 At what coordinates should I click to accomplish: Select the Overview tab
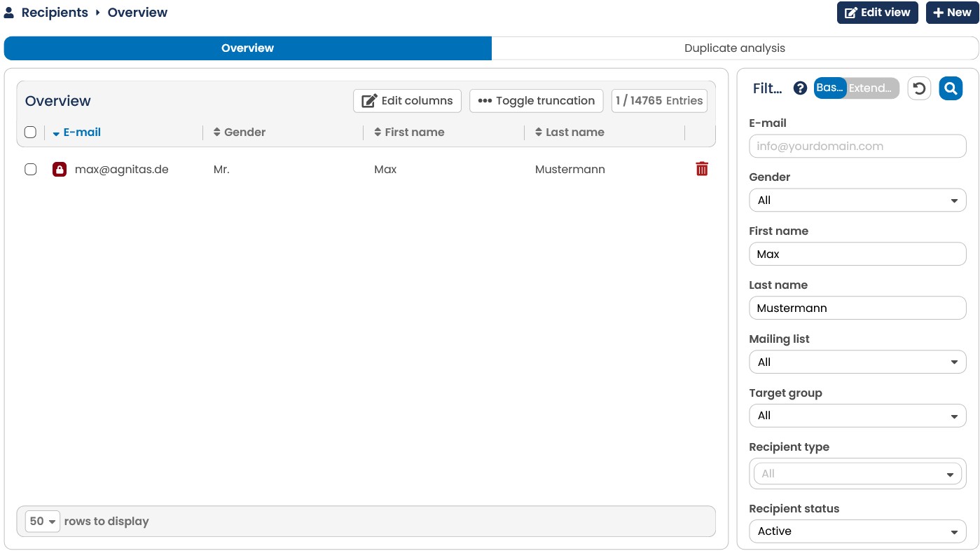coord(248,48)
